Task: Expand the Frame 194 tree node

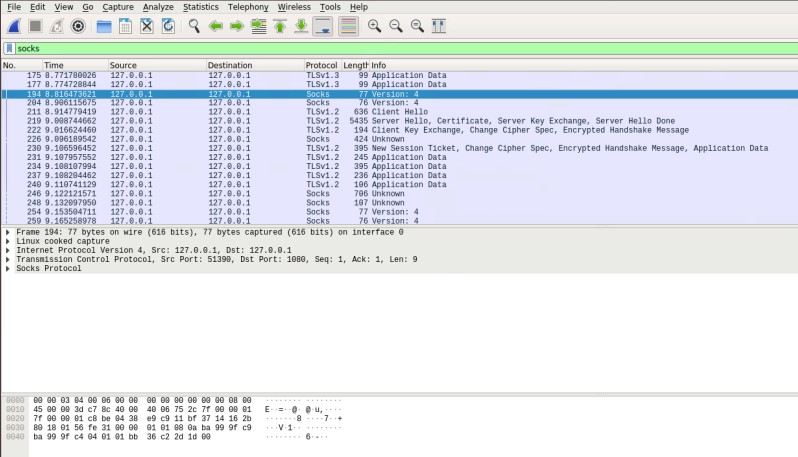Action: tap(8, 232)
